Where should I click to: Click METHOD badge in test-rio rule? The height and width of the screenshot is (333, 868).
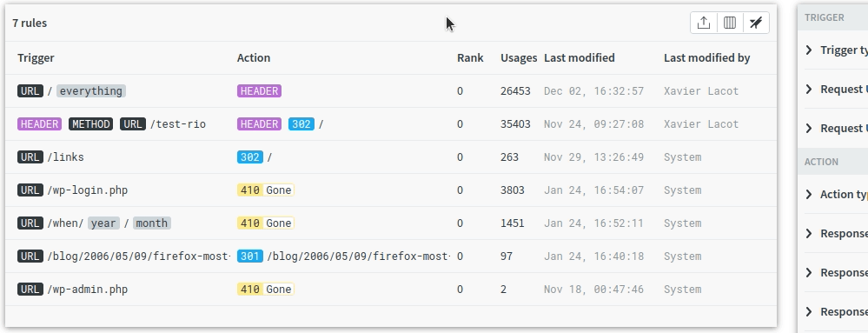(90, 124)
